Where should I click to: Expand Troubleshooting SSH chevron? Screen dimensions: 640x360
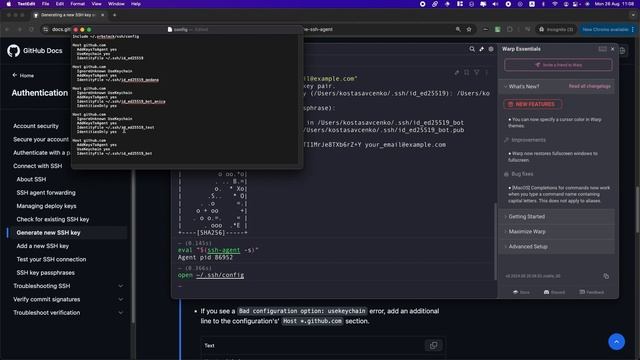[120, 286]
